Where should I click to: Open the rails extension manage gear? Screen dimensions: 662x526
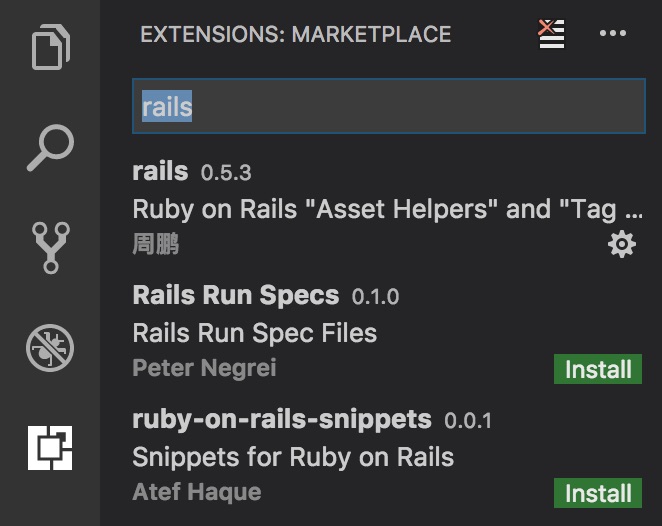pyautogui.click(x=622, y=244)
